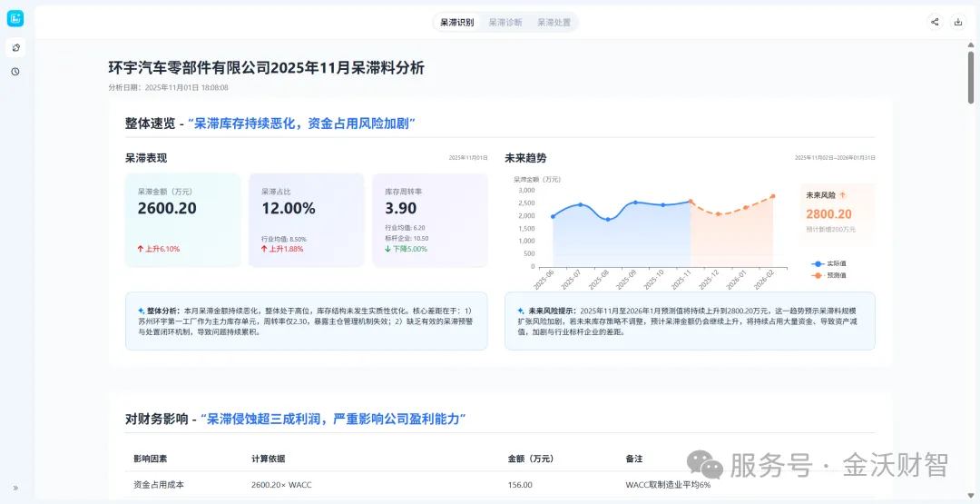Switch to the 呆滞诊断 tab

click(505, 23)
